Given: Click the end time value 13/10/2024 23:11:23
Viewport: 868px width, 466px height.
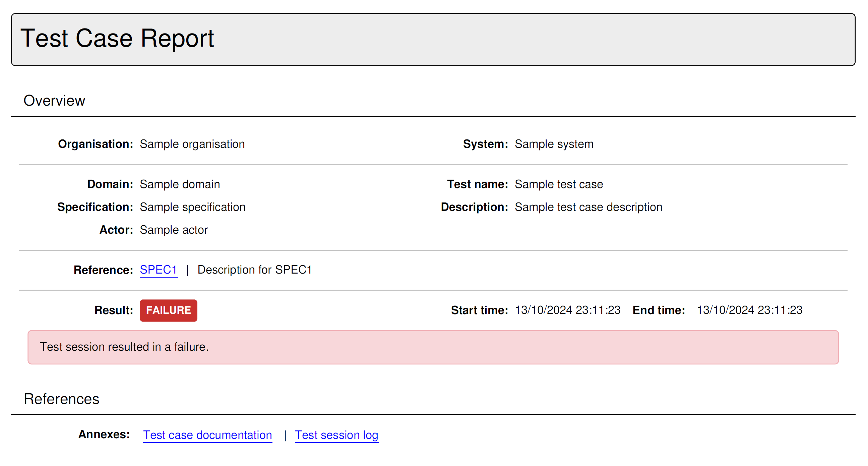Looking at the screenshot, I should click(750, 310).
